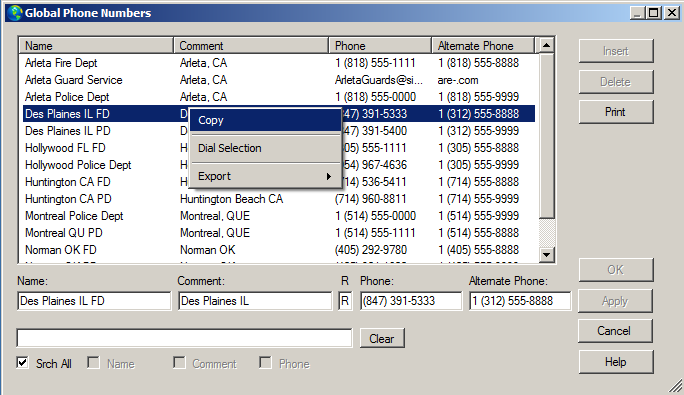Image resolution: width=684 pixels, height=395 pixels.
Task: Click the Norman OK comment cell
Action: coord(208,250)
